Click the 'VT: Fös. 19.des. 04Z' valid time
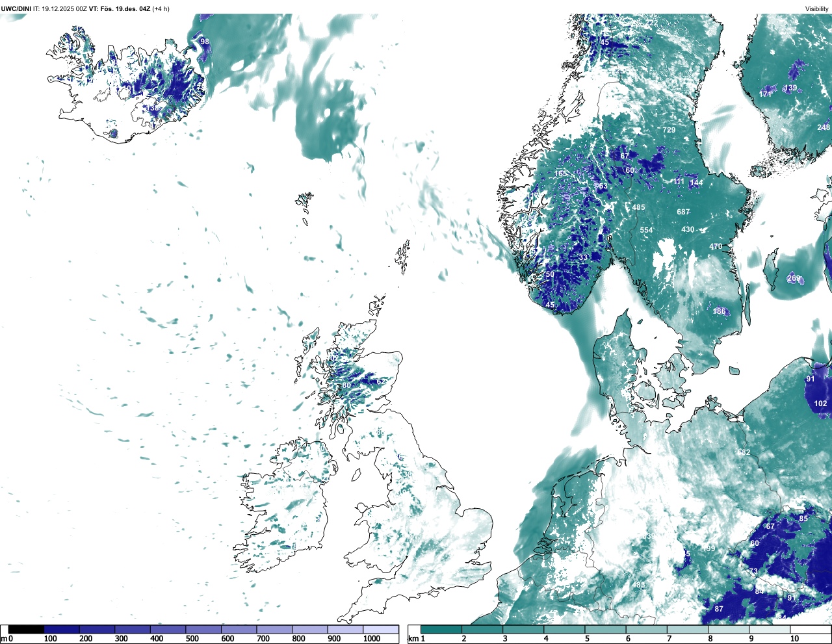Image resolution: width=832 pixels, height=644 pixels. (x=120, y=8)
